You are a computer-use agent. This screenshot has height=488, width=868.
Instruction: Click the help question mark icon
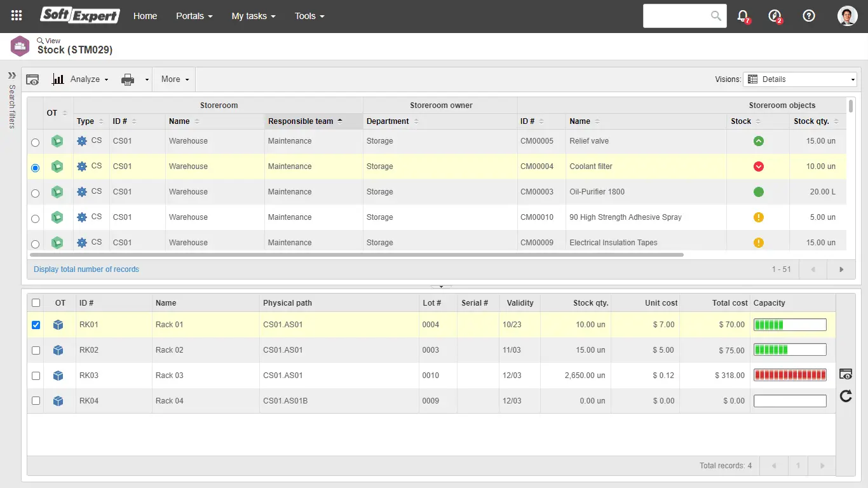pyautogui.click(x=808, y=16)
